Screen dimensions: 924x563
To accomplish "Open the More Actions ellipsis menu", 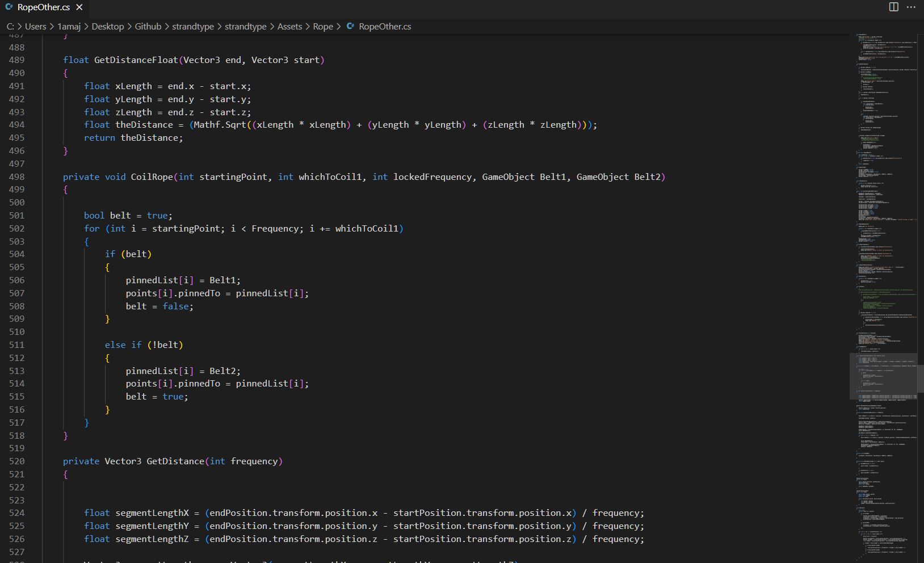I will [x=911, y=7].
